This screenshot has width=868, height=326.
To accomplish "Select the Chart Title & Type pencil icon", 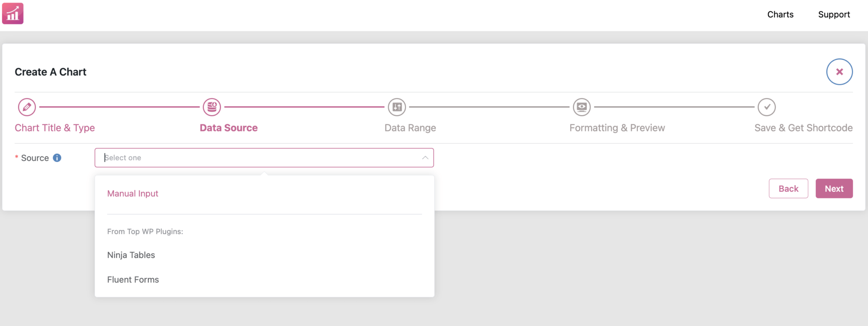I will tap(26, 107).
